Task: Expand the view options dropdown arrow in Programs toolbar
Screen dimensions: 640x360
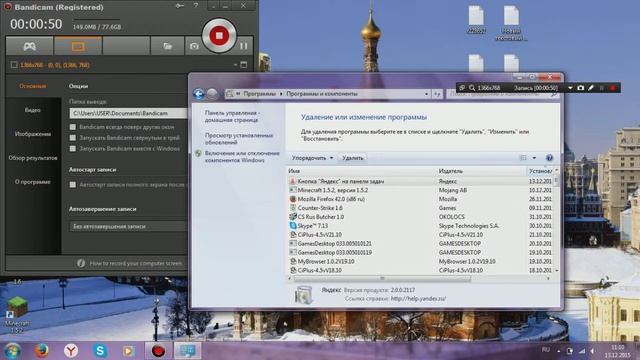Action: [534, 158]
